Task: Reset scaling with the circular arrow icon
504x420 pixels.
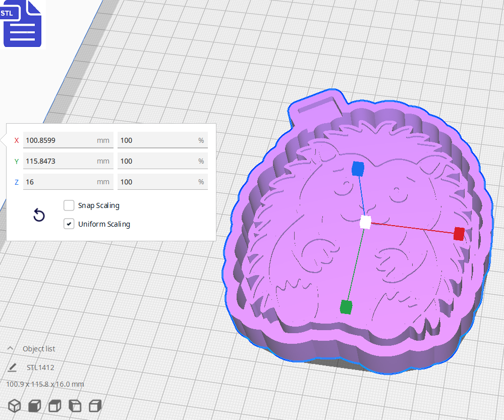Action: tap(39, 215)
